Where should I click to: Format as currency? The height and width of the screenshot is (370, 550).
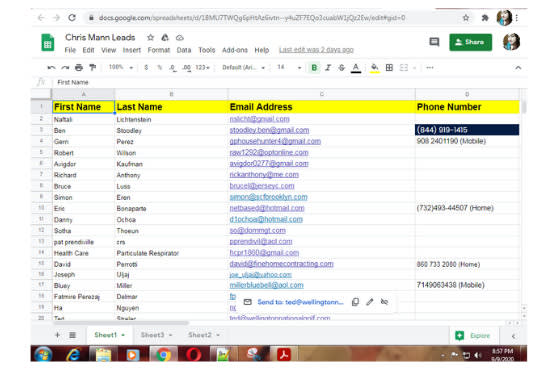tap(146, 67)
